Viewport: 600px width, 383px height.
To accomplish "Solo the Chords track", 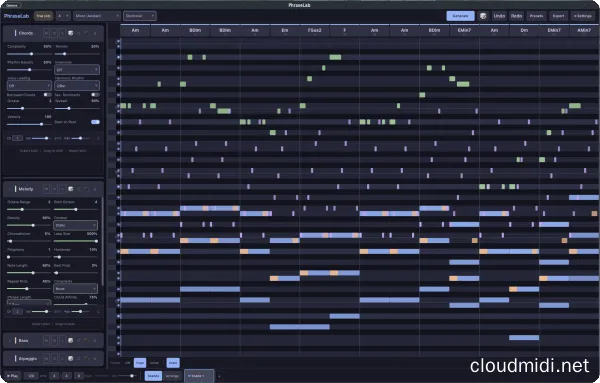I will coord(54,33).
